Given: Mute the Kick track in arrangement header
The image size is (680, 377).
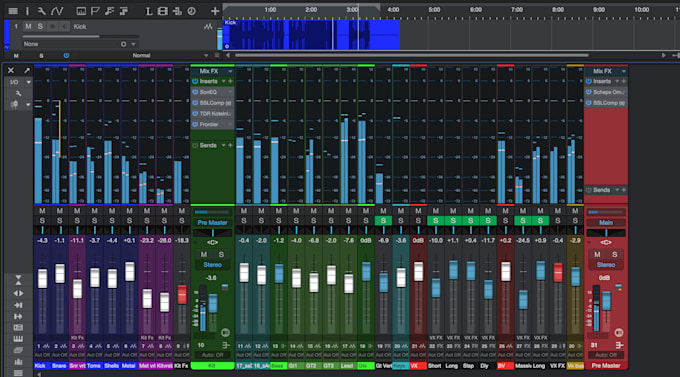Looking at the screenshot, I should tap(28, 26).
